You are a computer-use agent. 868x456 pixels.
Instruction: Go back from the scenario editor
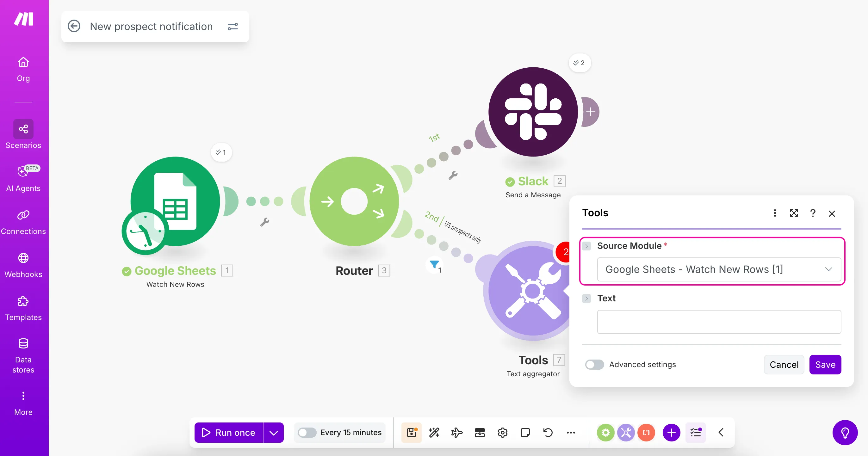pyautogui.click(x=74, y=26)
